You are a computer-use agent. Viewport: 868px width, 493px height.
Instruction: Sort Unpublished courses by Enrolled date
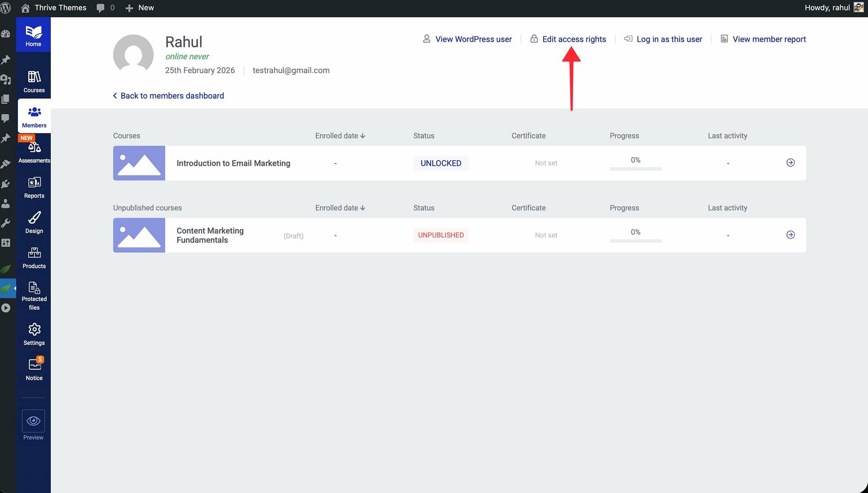(340, 208)
